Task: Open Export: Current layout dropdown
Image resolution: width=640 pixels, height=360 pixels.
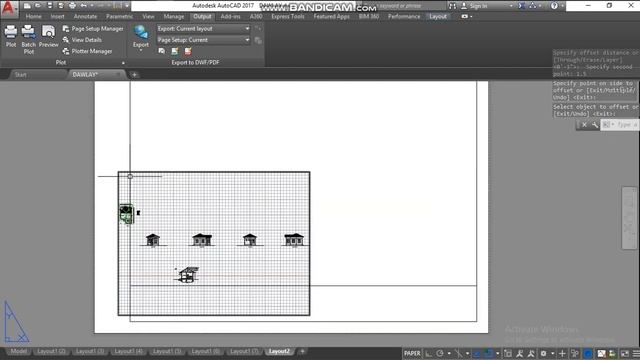Action: pyautogui.click(x=204, y=29)
